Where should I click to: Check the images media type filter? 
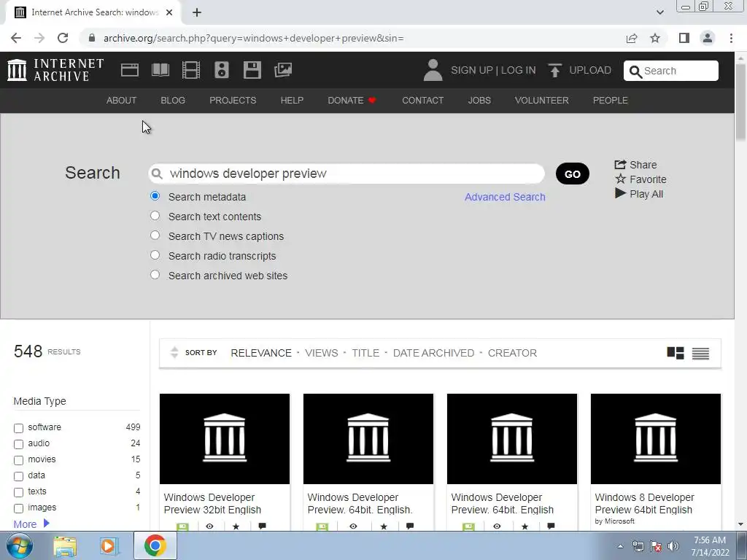18,508
